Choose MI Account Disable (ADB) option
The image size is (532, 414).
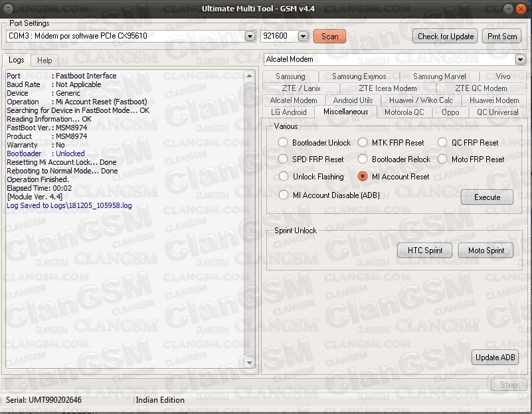(284, 195)
